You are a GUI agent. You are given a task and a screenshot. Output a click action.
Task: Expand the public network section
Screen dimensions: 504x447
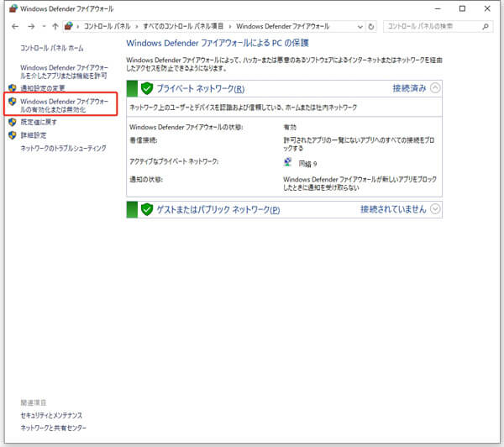tap(435, 209)
